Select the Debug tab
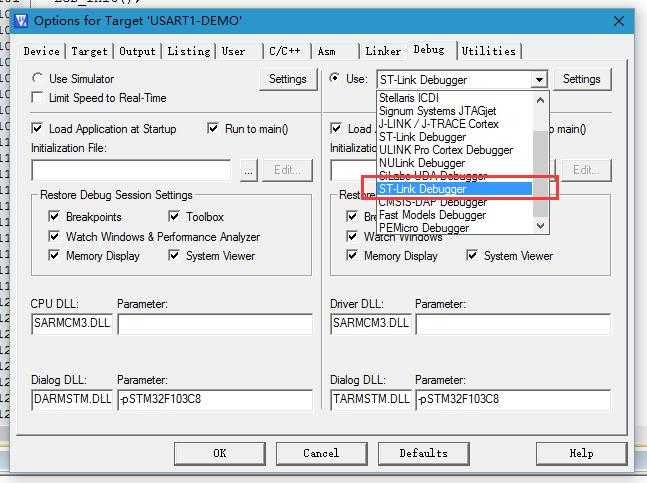 tap(429, 50)
